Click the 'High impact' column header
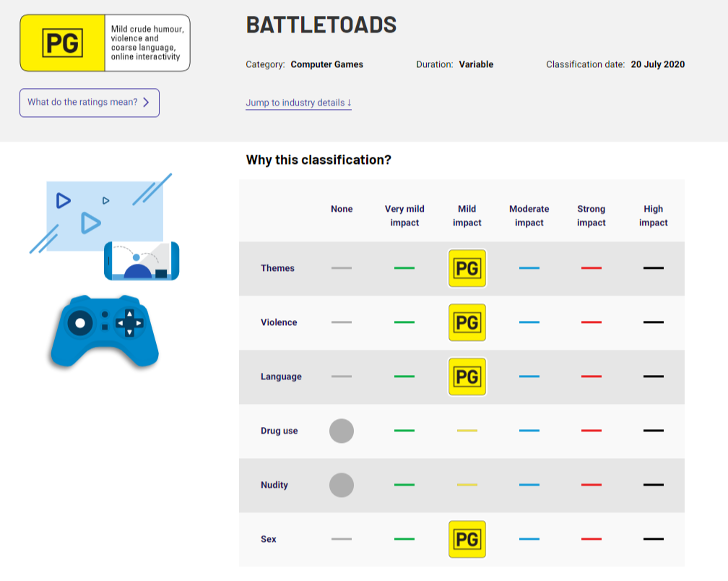The width and height of the screenshot is (728, 581). pos(654,215)
